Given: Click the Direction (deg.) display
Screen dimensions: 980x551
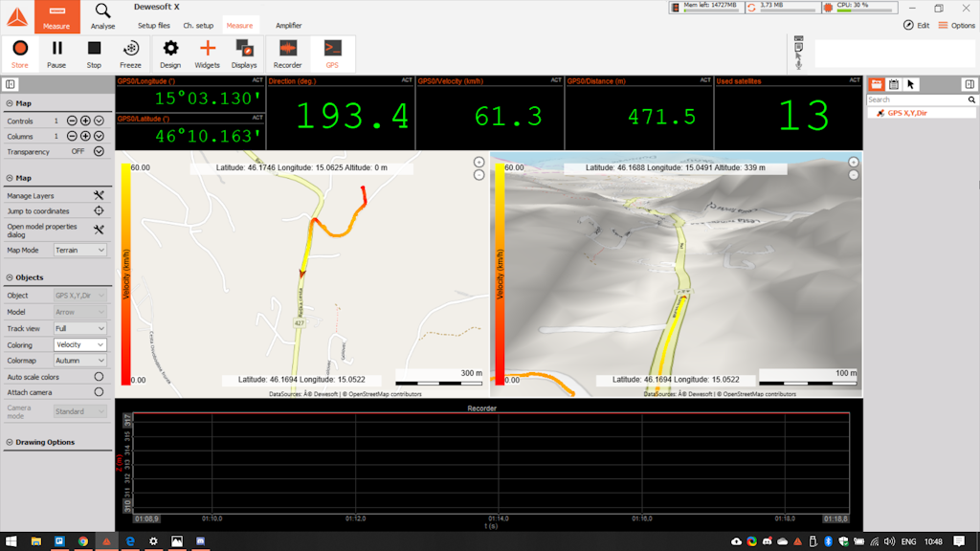Looking at the screenshot, I should tap(341, 113).
